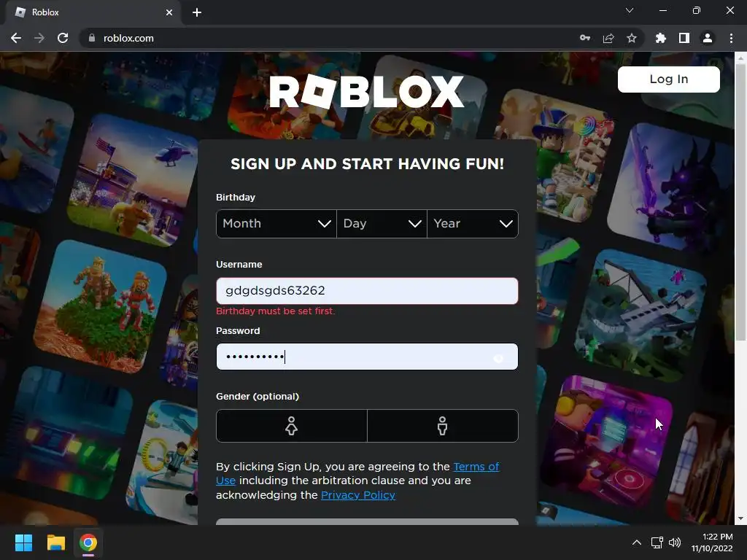View site lock information icon
The image size is (747, 560).
pyautogui.click(x=92, y=38)
